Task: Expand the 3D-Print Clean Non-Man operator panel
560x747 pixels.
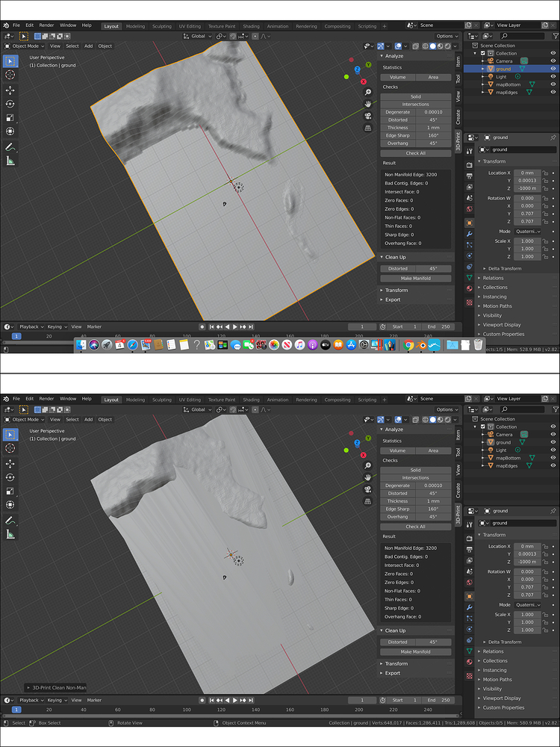Action: pyautogui.click(x=56, y=688)
